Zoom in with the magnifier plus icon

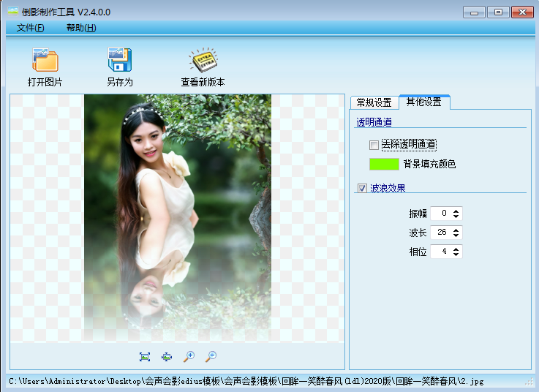click(x=189, y=356)
